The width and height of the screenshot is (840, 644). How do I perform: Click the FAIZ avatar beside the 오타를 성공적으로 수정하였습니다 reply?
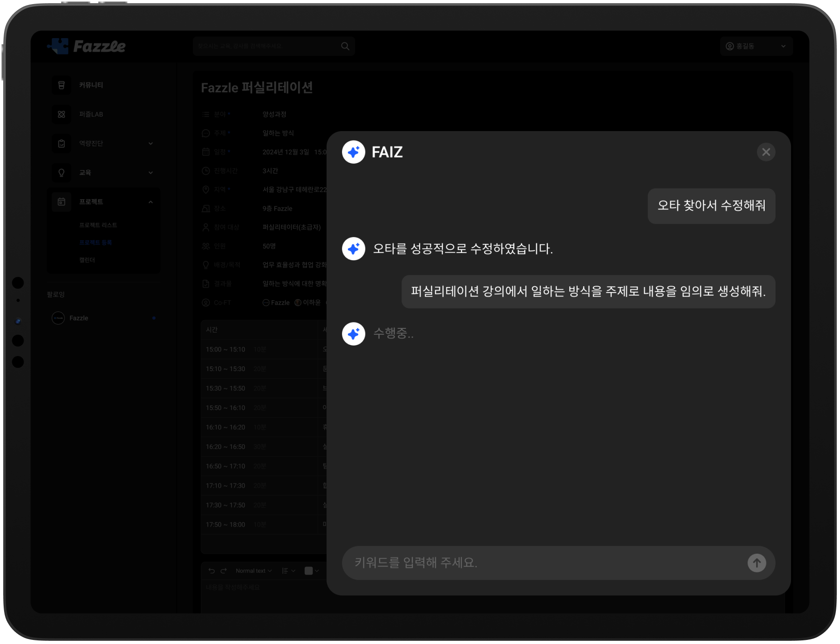(x=353, y=249)
